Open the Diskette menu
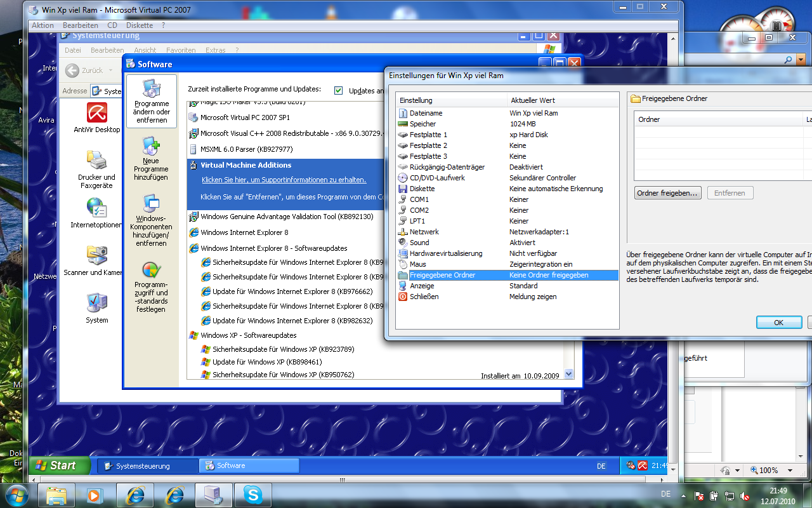 click(x=140, y=25)
